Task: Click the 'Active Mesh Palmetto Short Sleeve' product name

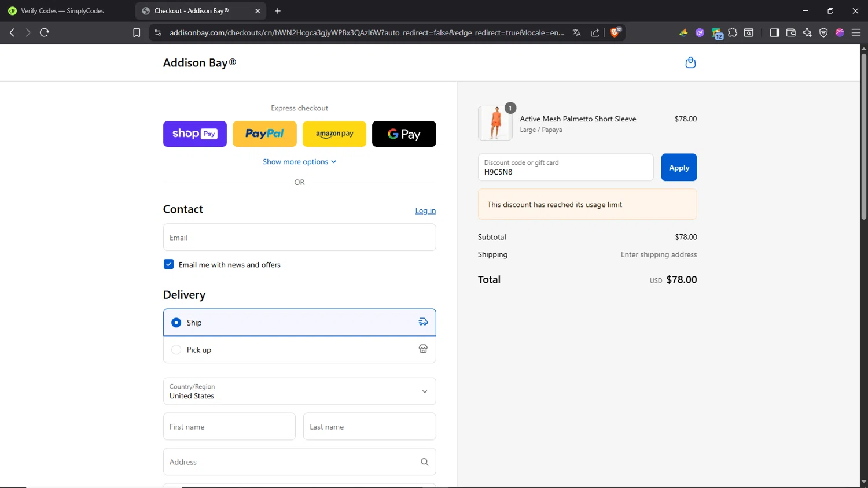Action: pos(578,119)
